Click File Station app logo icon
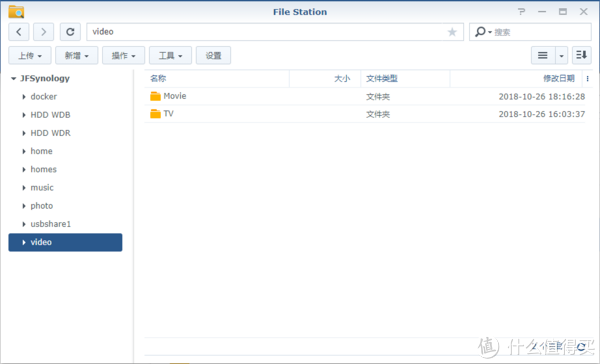 click(16, 11)
